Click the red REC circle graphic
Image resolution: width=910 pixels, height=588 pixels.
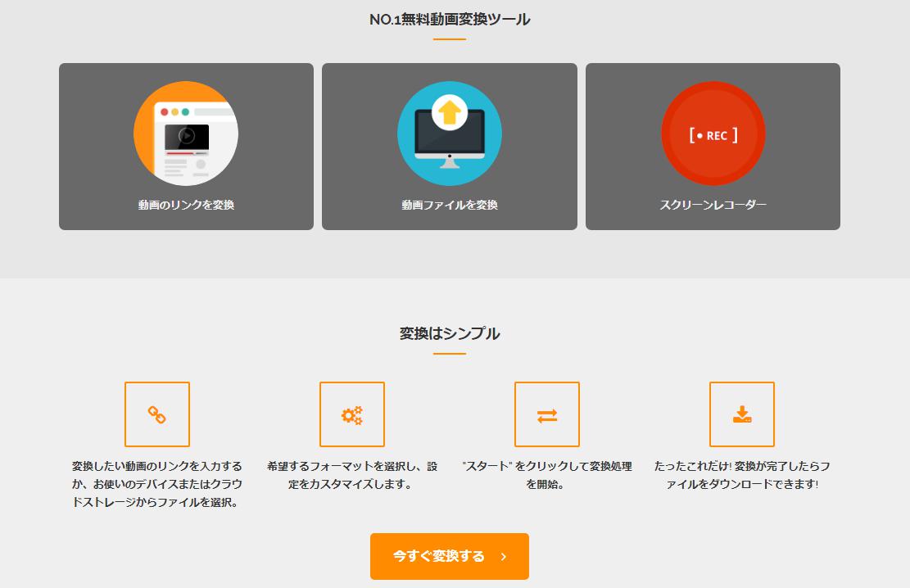(x=712, y=133)
